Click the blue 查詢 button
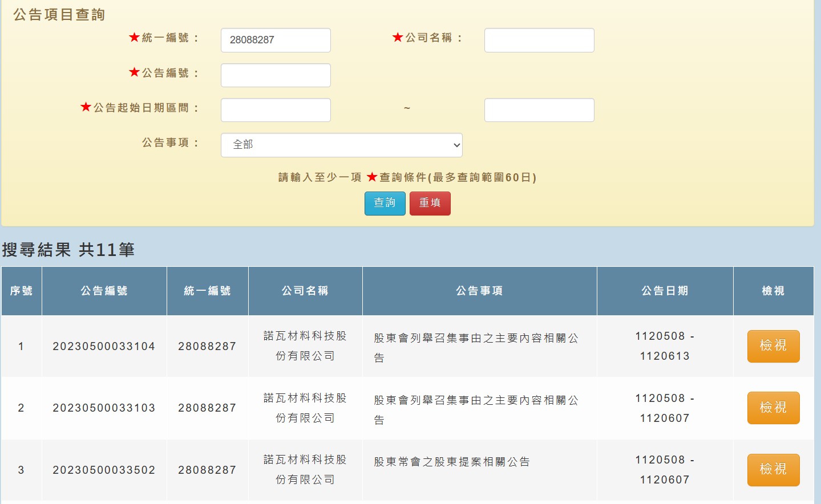 (385, 204)
